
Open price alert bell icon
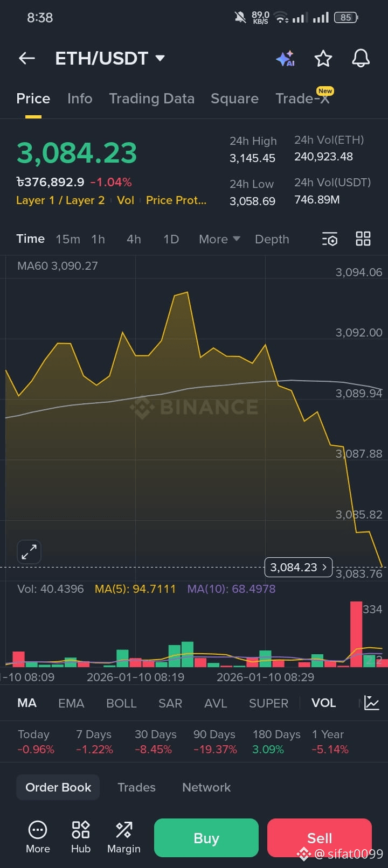(x=361, y=58)
